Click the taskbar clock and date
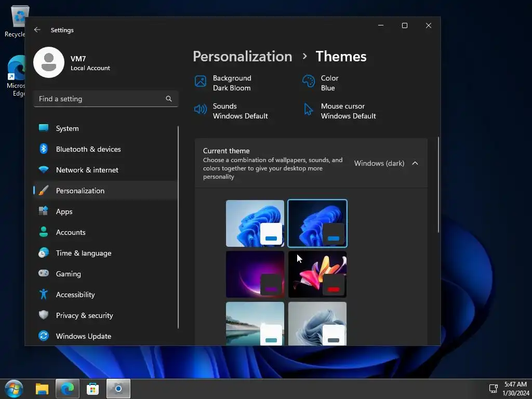 (x=516, y=389)
